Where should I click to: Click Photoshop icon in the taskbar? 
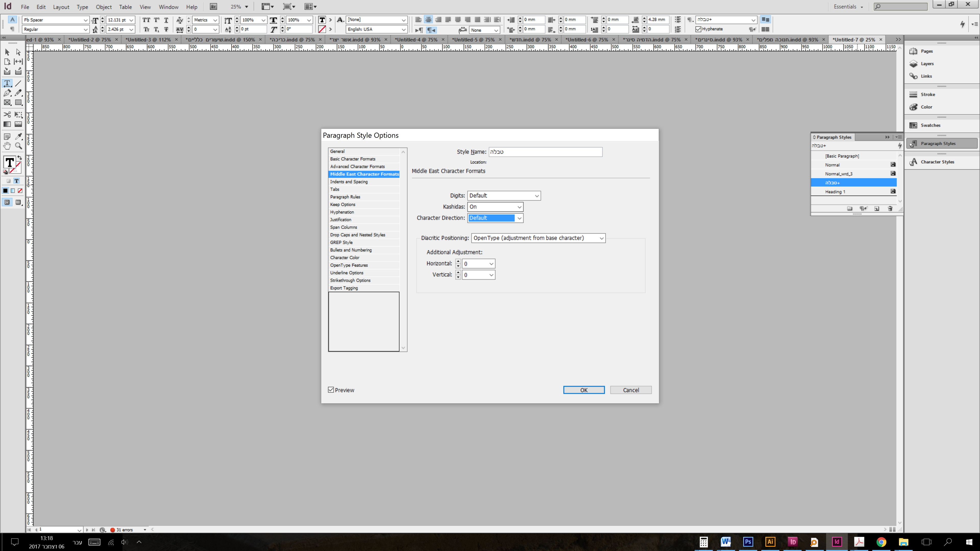pos(748,542)
